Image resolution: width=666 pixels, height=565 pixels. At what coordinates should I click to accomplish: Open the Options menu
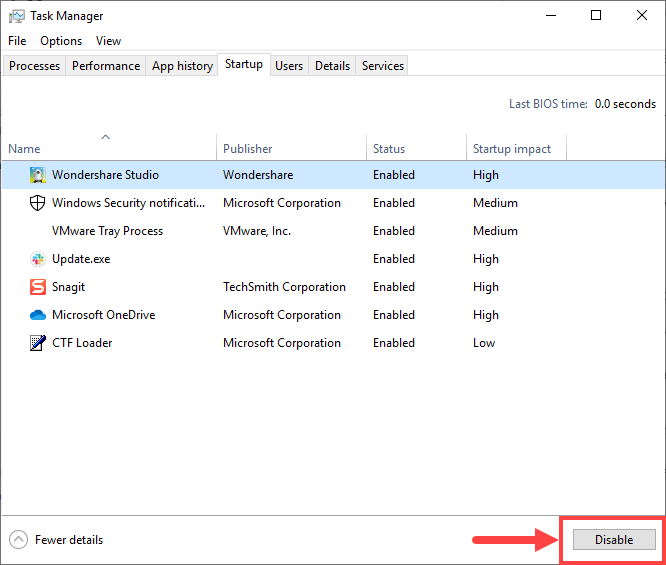(x=61, y=41)
